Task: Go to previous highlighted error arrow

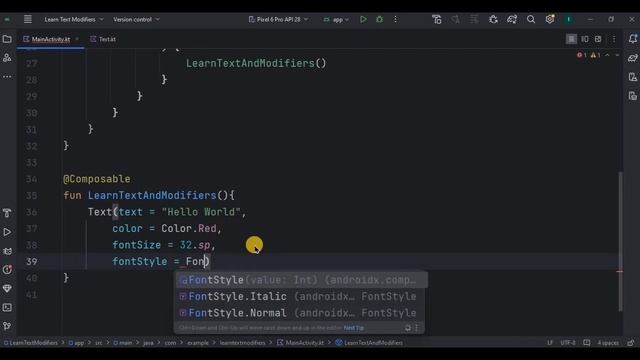Action: tap(607, 55)
